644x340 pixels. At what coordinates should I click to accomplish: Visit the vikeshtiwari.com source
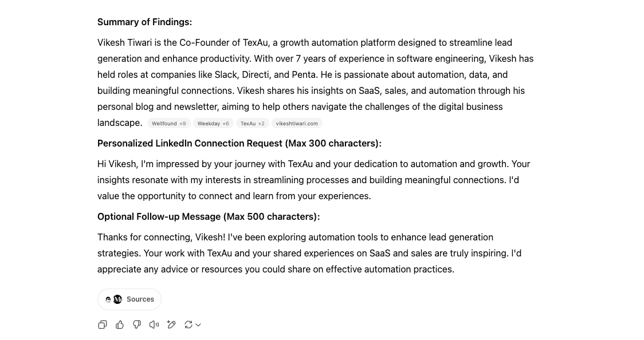[297, 123]
